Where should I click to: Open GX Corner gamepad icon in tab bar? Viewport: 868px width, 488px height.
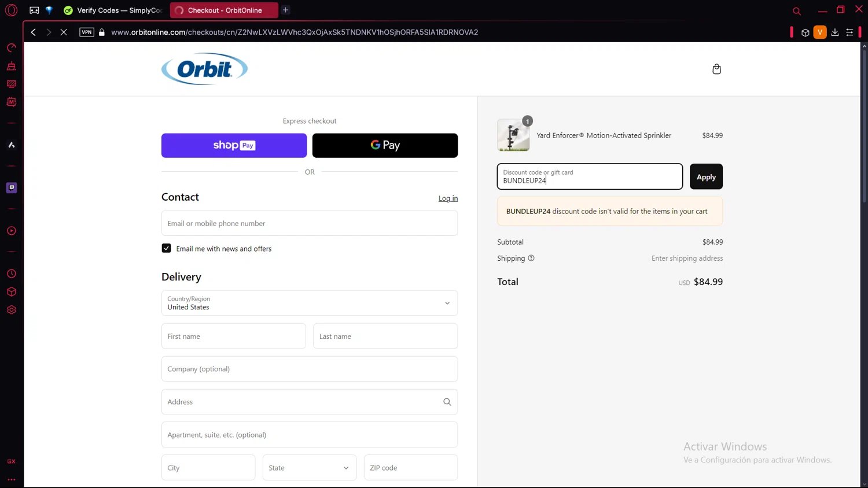34,10
